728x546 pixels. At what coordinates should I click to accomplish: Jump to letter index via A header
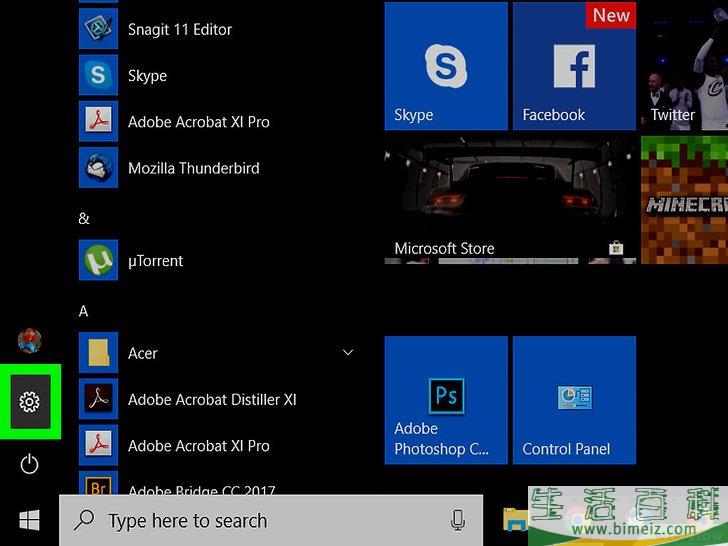[84, 311]
